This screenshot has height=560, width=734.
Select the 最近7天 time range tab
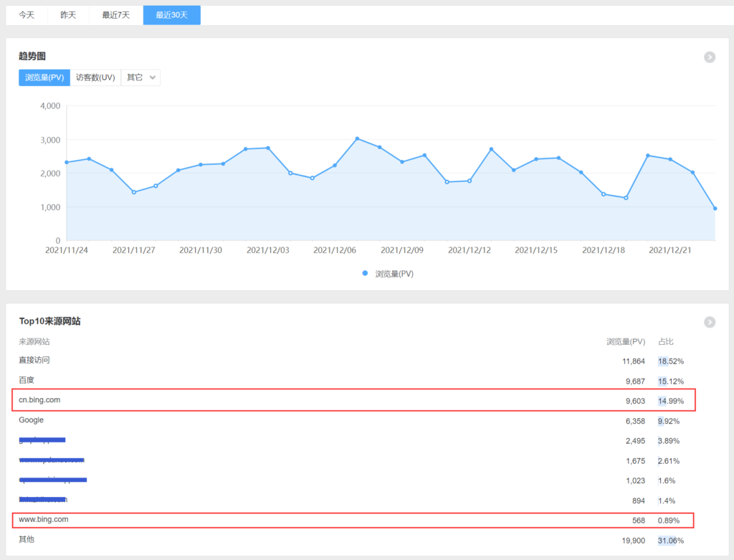pyautogui.click(x=116, y=15)
